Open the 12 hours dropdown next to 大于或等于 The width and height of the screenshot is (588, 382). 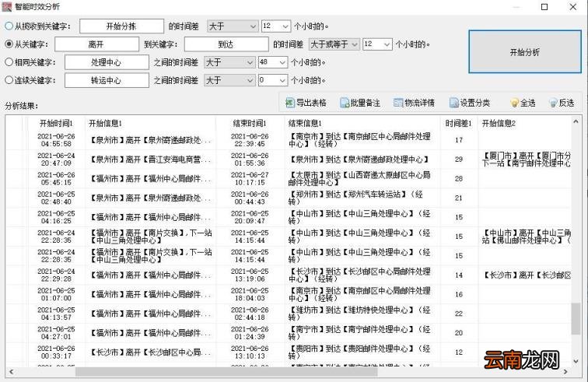[x=377, y=44]
